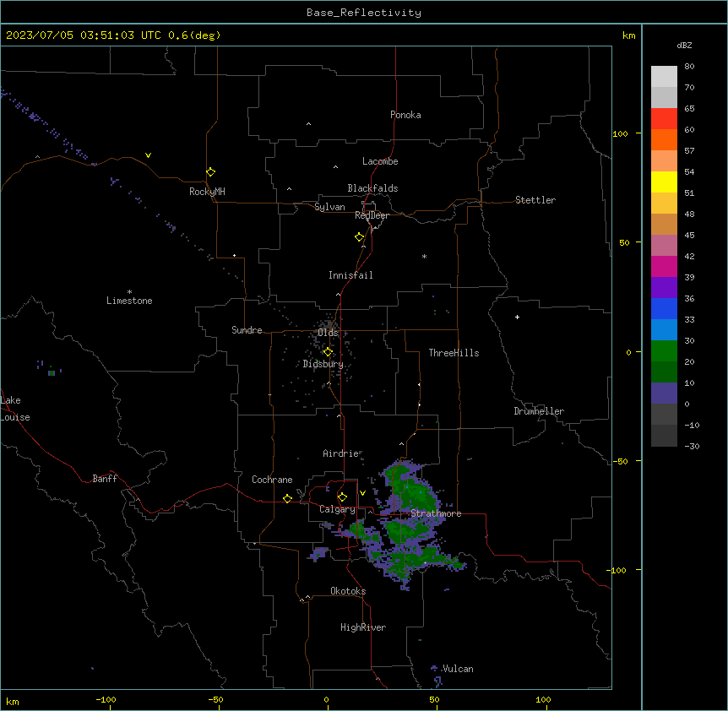Click the Cochrane label
Image resolution: width=728 pixels, height=711 pixels.
(x=272, y=480)
